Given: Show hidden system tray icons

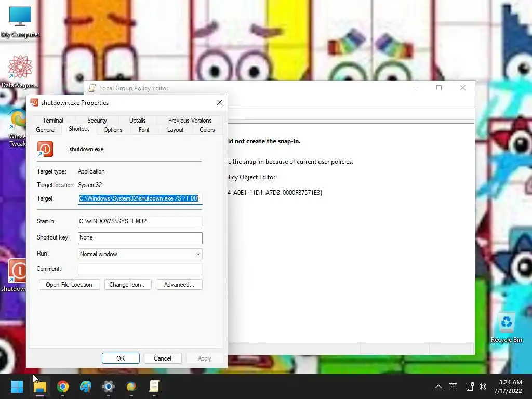Looking at the screenshot, I should 438,387.
